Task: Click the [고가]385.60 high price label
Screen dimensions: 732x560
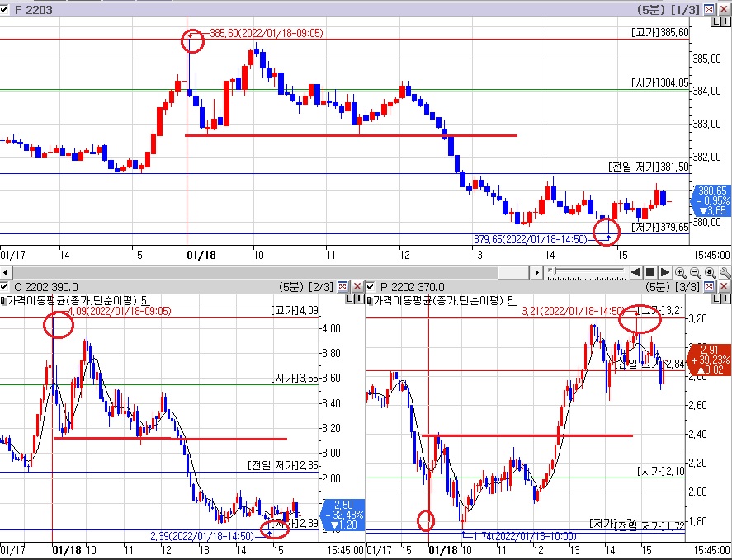Action: tap(659, 33)
